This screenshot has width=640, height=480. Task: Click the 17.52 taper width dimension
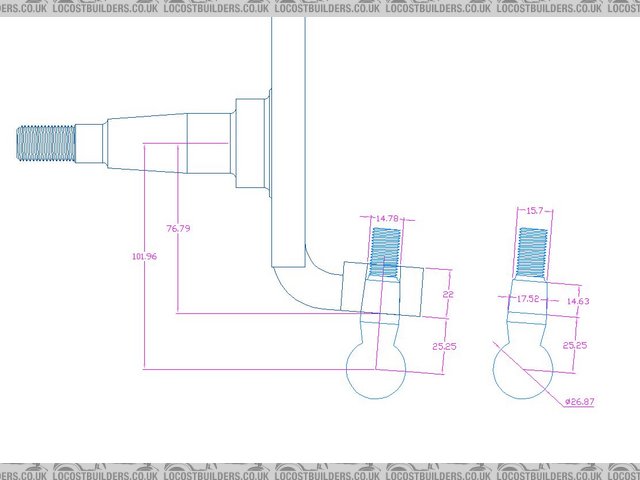(x=528, y=299)
